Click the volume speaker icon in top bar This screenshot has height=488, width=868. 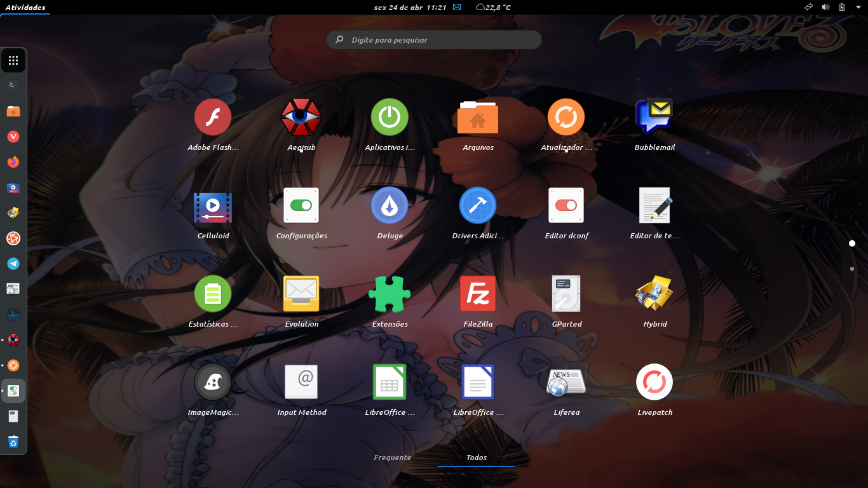(825, 8)
